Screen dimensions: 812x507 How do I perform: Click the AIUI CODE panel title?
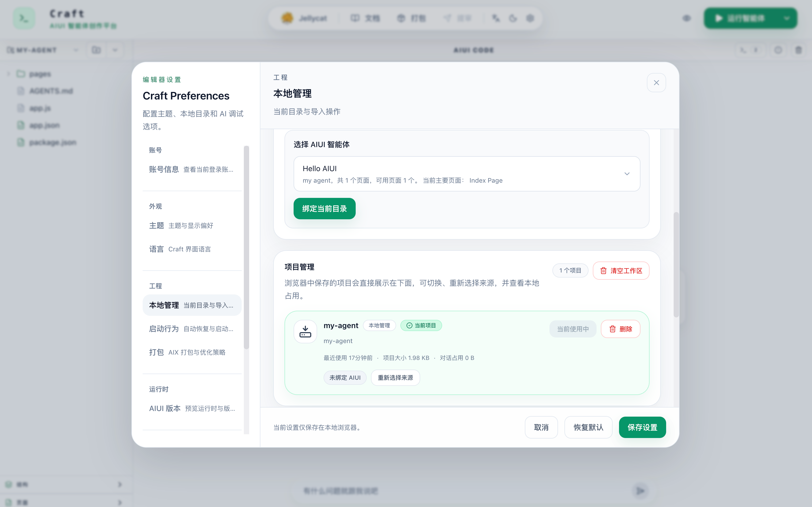(473, 50)
